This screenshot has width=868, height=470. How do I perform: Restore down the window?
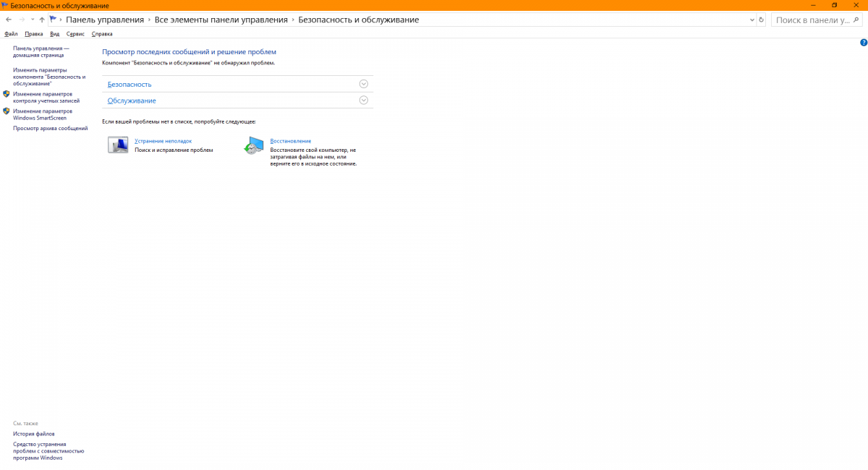[x=834, y=5]
